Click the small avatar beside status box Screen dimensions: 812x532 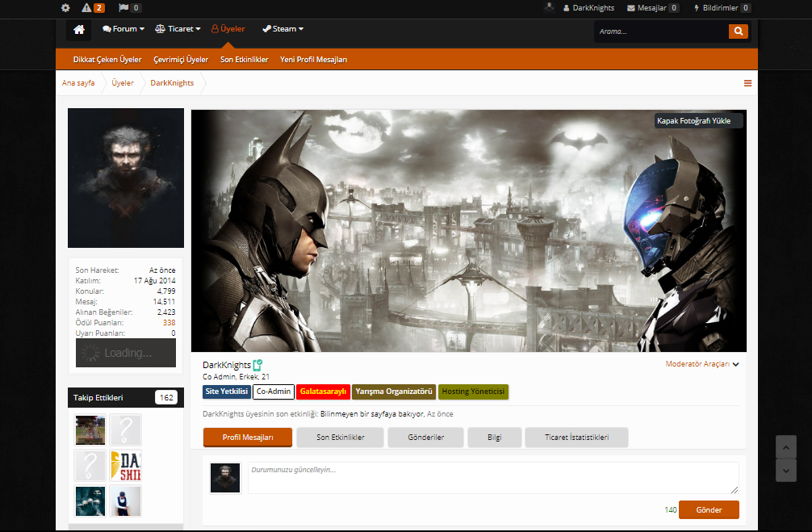[x=225, y=478]
